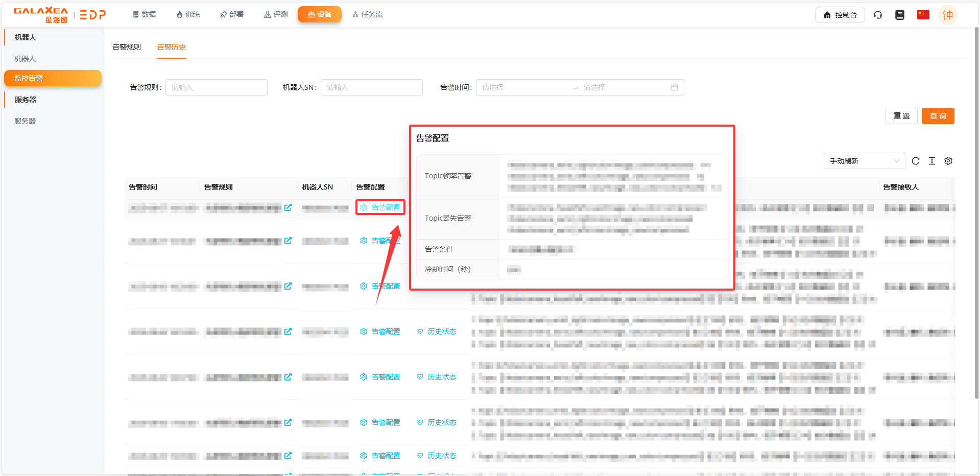The image size is (980, 476).
Task: Switch to the 告警规则 tab
Action: pyautogui.click(x=127, y=47)
